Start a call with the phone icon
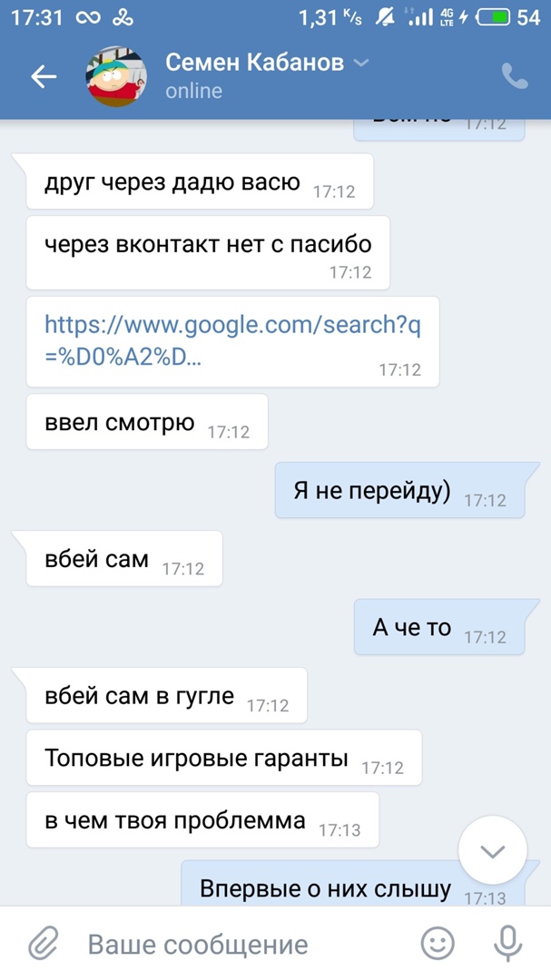The height and width of the screenshot is (980, 551). 515,77
